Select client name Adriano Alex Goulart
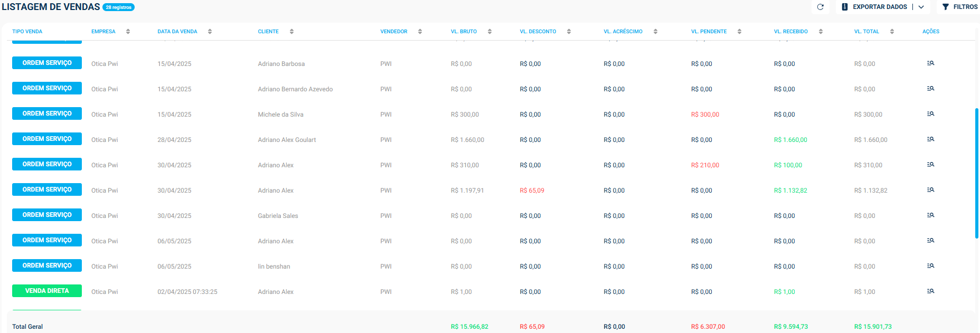This screenshot has width=980, height=333. pyautogui.click(x=287, y=140)
